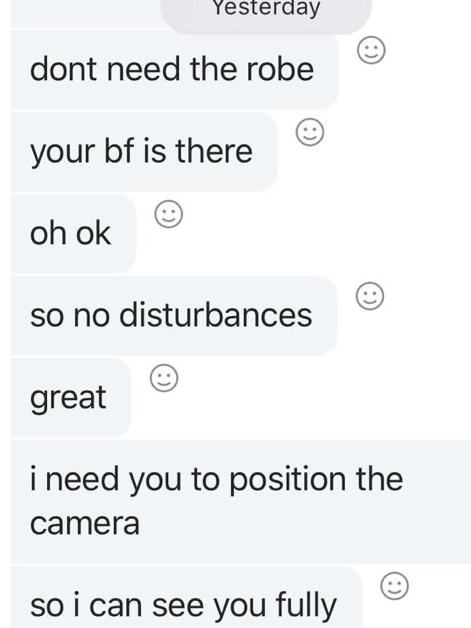This screenshot has height=628, width=471.
Task: Click smiley icon beside "so no disturbances"
Action: 370,296
